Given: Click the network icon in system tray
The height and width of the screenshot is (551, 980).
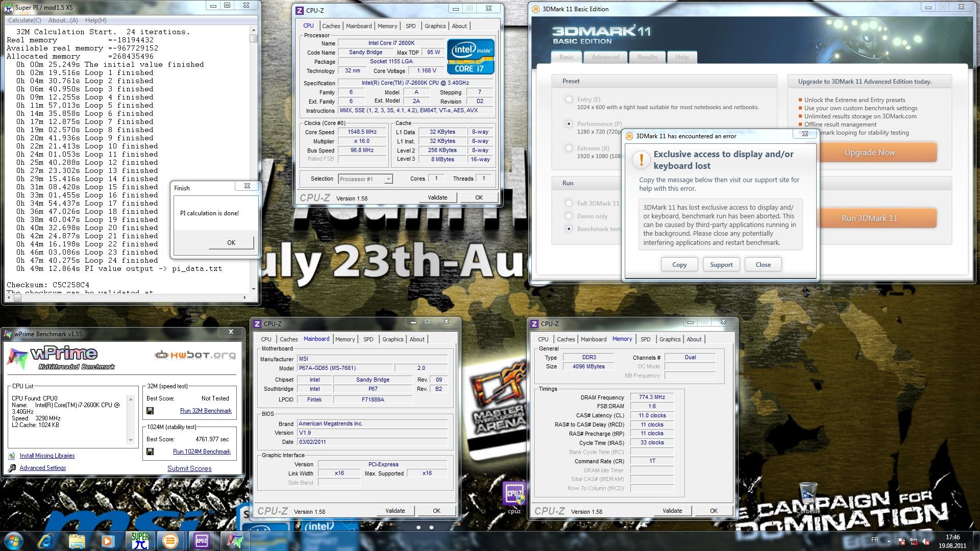Looking at the screenshot, I should tap(913, 541).
